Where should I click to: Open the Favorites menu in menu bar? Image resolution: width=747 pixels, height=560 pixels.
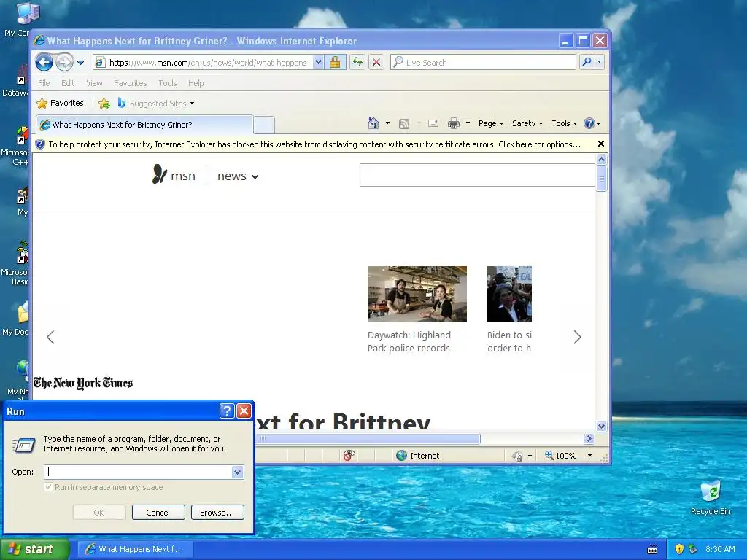(x=130, y=83)
